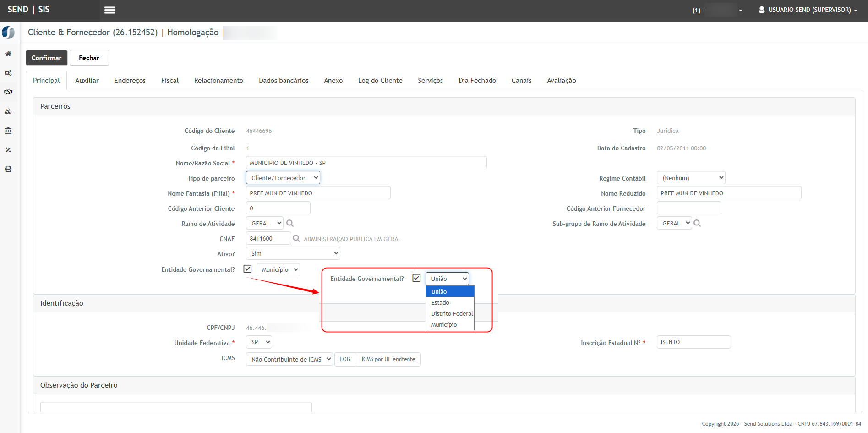This screenshot has width=868, height=433.
Task: Focus the Nome Fantasia (Filial) field
Action: click(318, 193)
